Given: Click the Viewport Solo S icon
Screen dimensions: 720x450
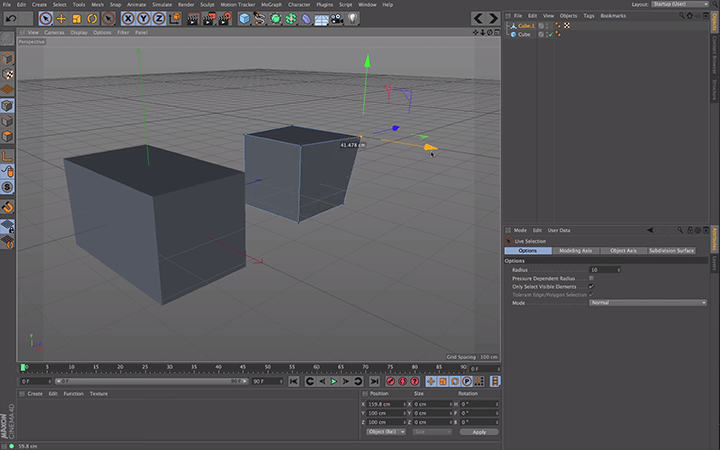Looking at the screenshot, I should (x=7, y=187).
